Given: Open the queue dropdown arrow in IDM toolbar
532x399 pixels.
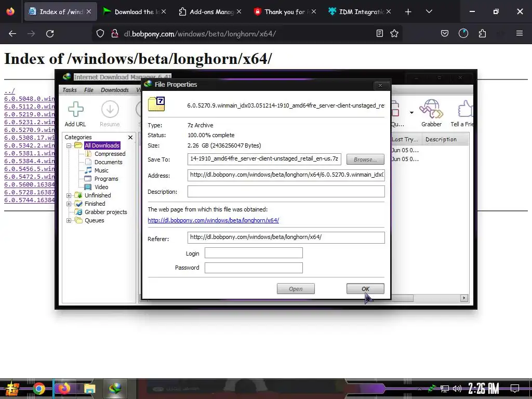Looking at the screenshot, I should click(x=411, y=113).
